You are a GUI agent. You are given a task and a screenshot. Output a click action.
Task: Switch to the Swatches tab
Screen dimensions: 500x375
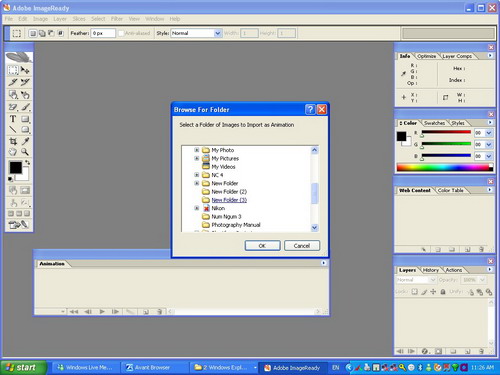[434, 123]
